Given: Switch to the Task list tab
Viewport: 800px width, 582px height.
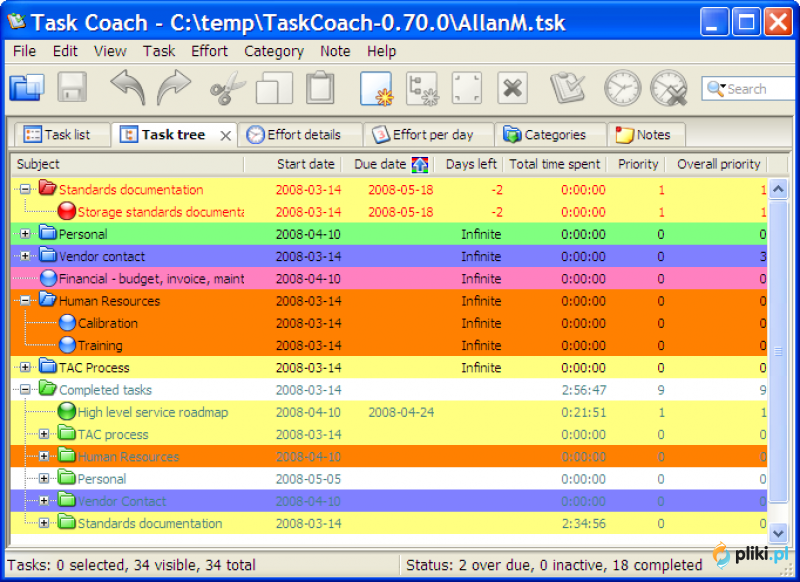Looking at the screenshot, I should click(62, 135).
